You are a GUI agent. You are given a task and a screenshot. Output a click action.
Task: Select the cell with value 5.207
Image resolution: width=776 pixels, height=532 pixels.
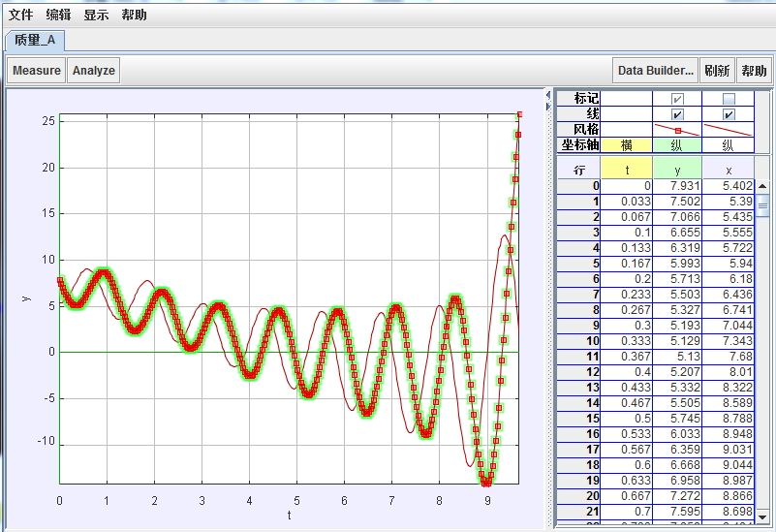pyautogui.click(x=677, y=372)
